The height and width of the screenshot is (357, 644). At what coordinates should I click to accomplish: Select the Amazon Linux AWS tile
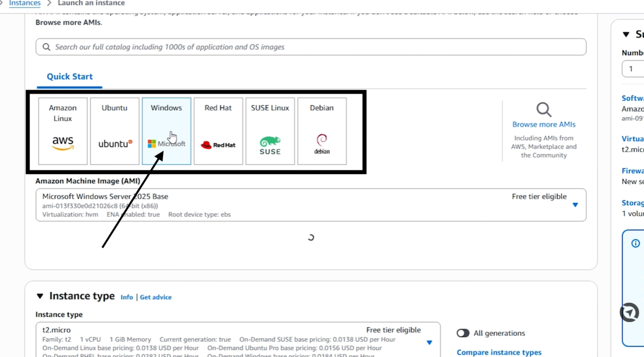click(63, 131)
